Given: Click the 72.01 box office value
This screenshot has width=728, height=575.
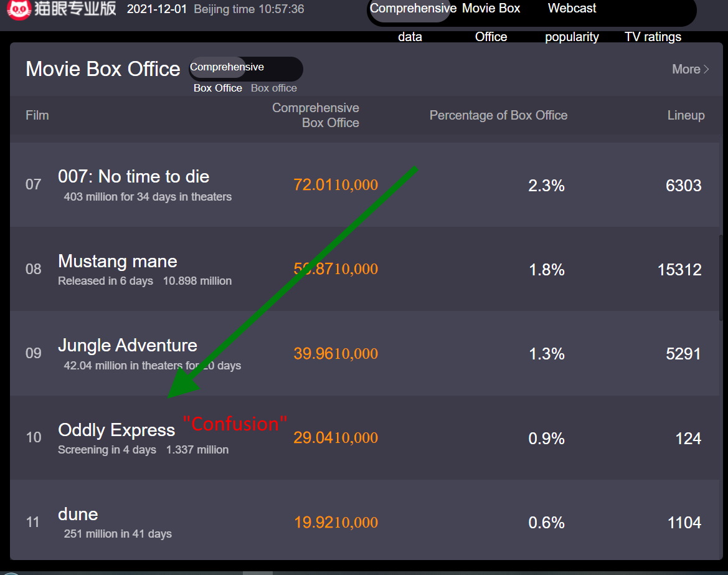Looking at the screenshot, I should coord(336,185).
